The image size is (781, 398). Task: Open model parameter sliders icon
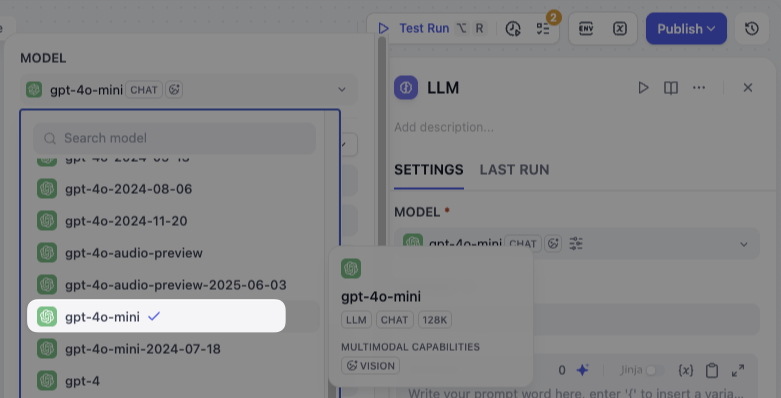(576, 244)
